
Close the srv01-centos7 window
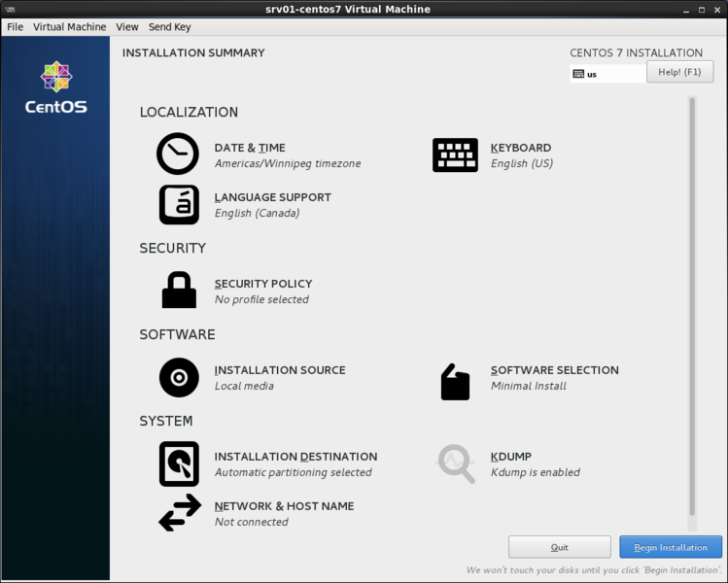click(x=717, y=10)
